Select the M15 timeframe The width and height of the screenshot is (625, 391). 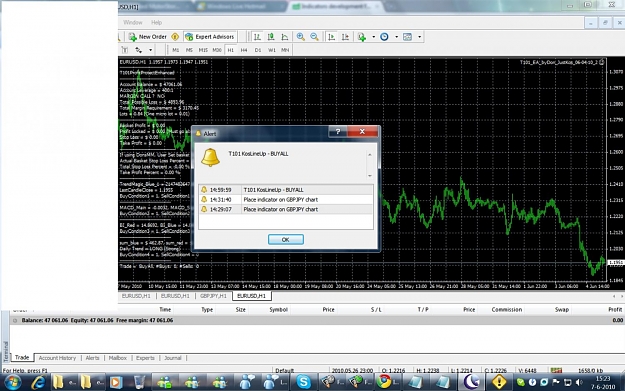click(203, 50)
